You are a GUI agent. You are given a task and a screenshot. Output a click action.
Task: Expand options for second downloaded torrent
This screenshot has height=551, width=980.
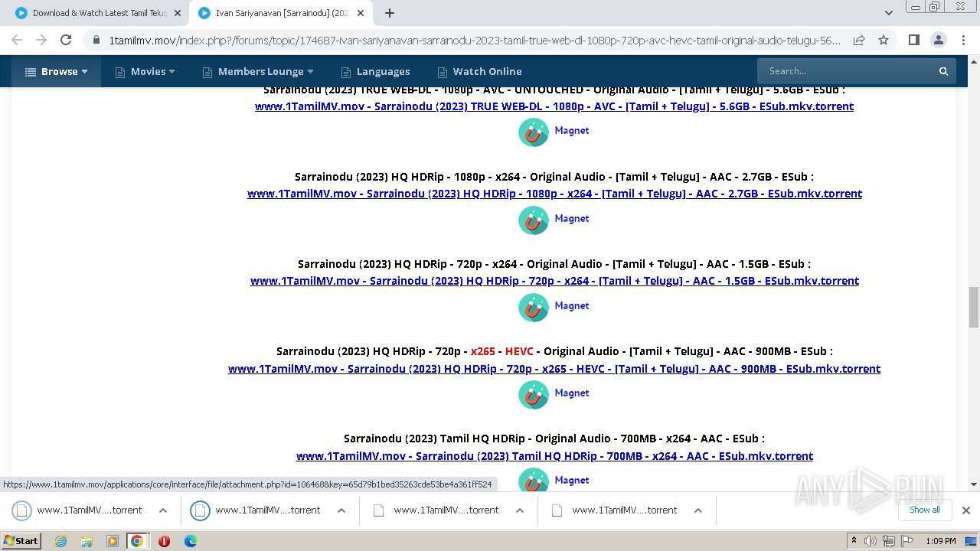(341, 510)
